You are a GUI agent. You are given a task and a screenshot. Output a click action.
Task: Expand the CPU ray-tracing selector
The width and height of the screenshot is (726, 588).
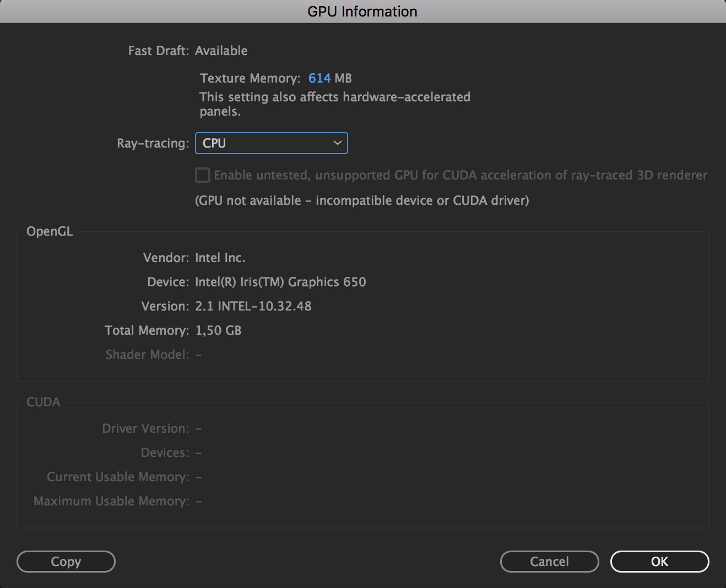coord(271,143)
